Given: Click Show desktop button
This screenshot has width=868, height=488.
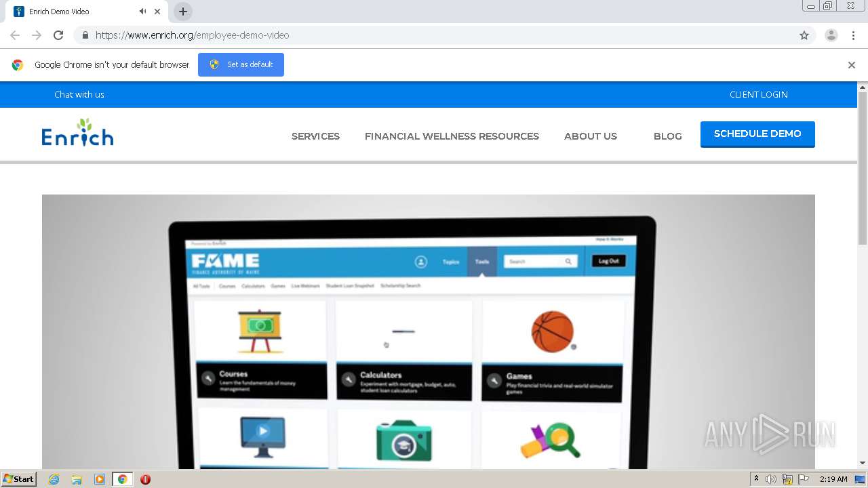Looking at the screenshot, I should tap(861, 479).
